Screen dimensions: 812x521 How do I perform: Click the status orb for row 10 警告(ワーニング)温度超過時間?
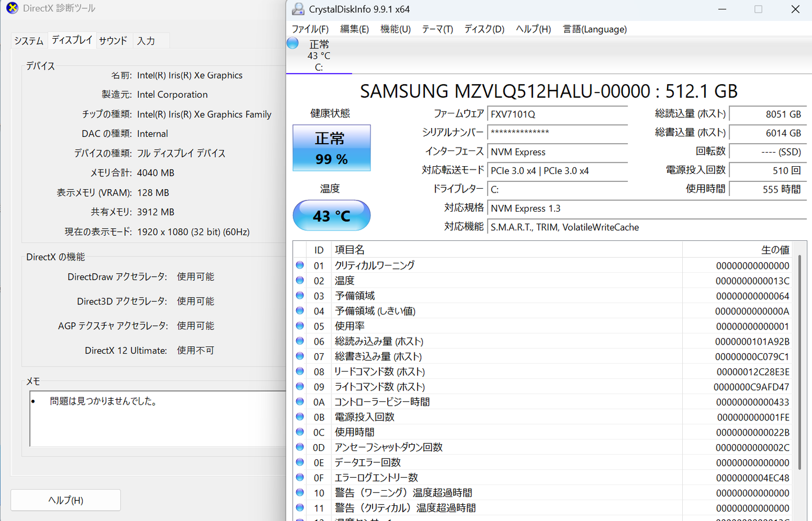pos(300,492)
